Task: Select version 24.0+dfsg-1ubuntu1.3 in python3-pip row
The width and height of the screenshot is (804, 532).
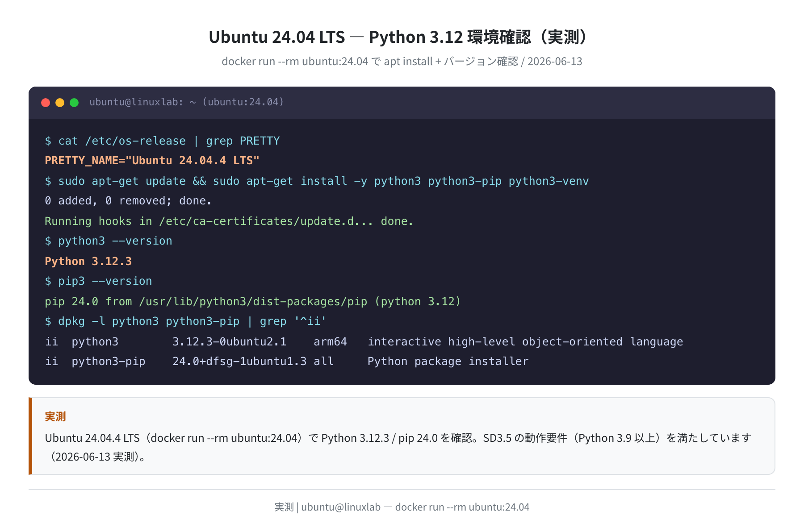Action: coord(239,362)
